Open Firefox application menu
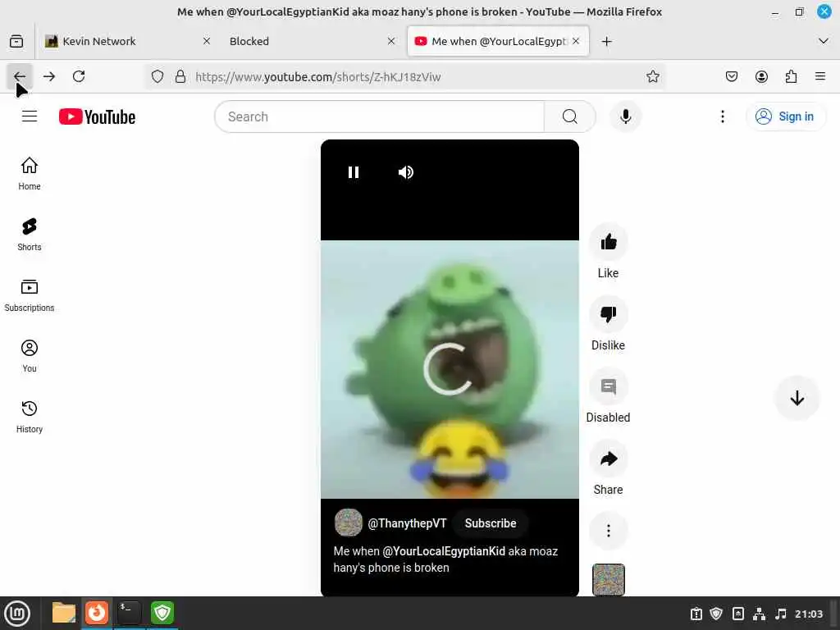The image size is (840, 630). coord(820,76)
